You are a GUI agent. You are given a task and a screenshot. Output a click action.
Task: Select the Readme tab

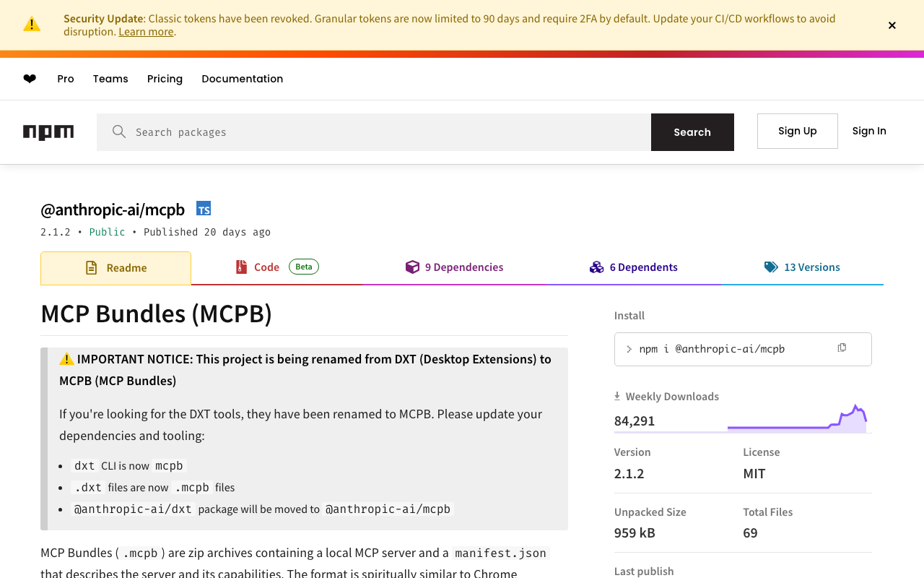pos(115,268)
